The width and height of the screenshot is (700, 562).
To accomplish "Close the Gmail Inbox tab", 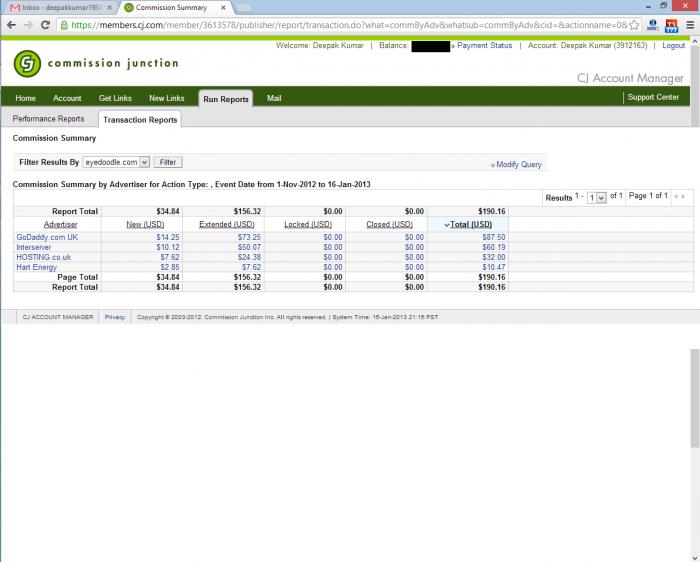I will click(x=109, y=8).
